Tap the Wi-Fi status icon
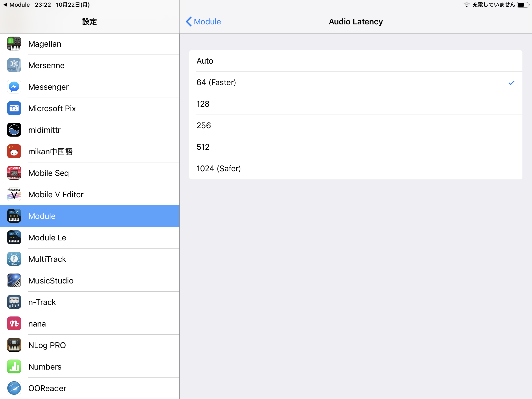532x399 pixels. pyautogui.click(x=466, y=5)
